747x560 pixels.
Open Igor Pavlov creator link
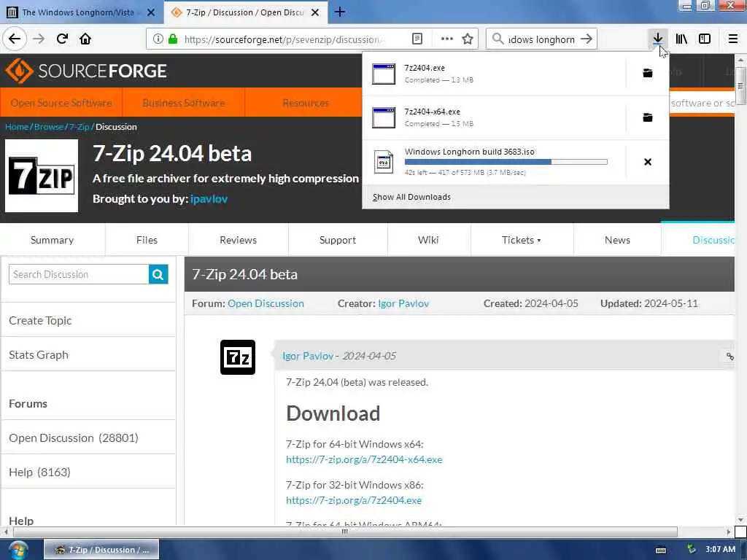(x=403, y=303)
